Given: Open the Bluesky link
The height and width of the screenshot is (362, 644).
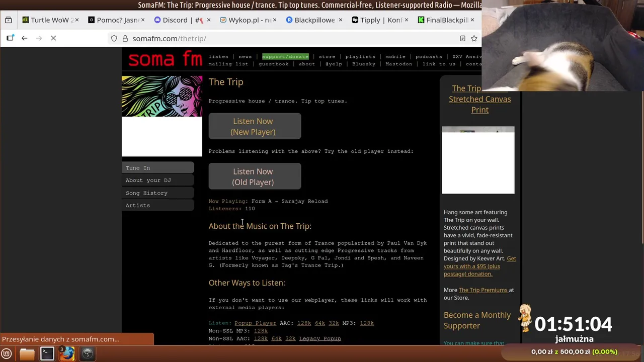Looking at the screenshot, I should pos(364,64).
